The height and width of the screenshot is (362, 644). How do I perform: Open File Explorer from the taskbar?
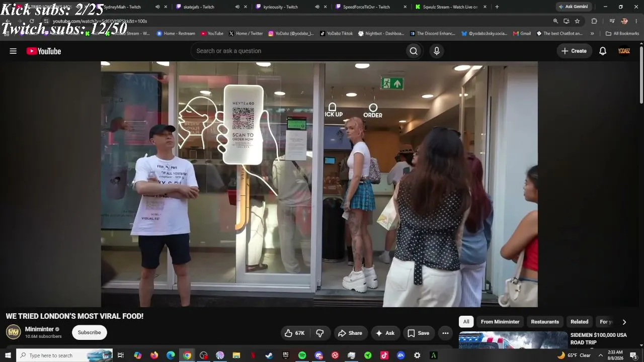[x=236, y=355]
